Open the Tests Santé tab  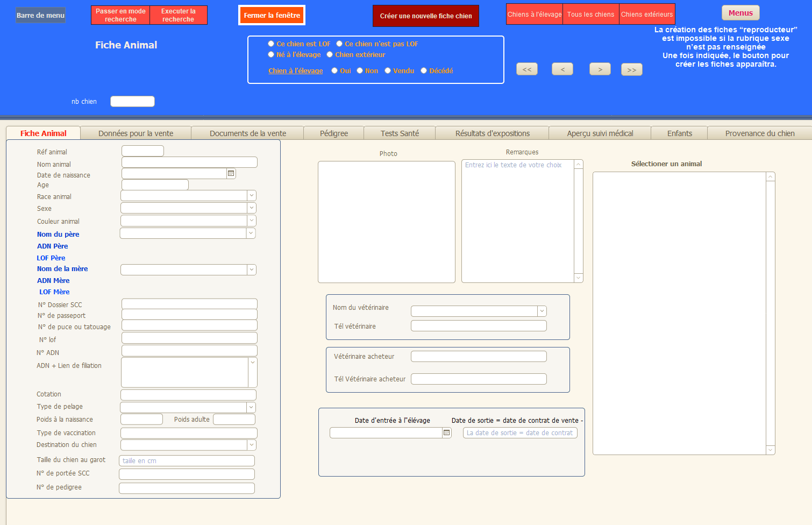pos(400,133)
